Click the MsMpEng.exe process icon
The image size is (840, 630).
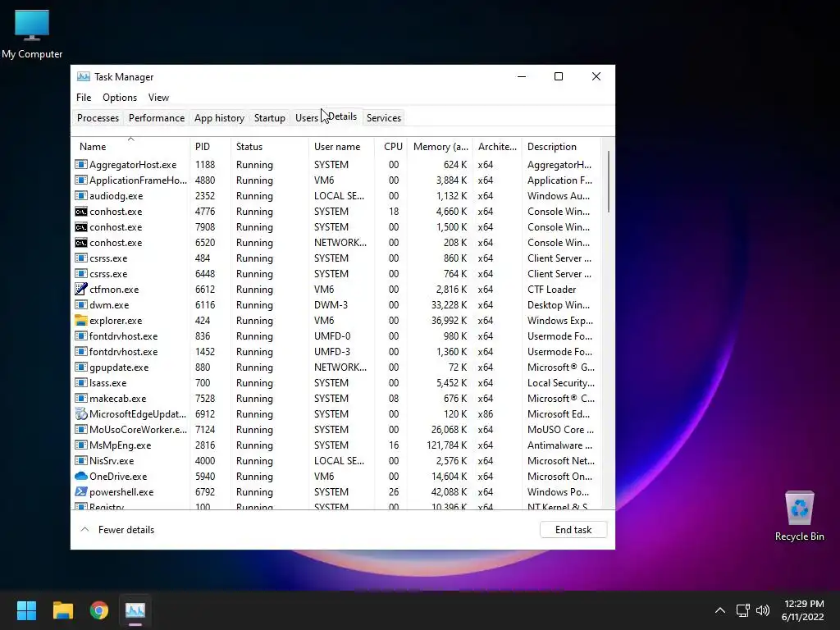pos(81,445)
